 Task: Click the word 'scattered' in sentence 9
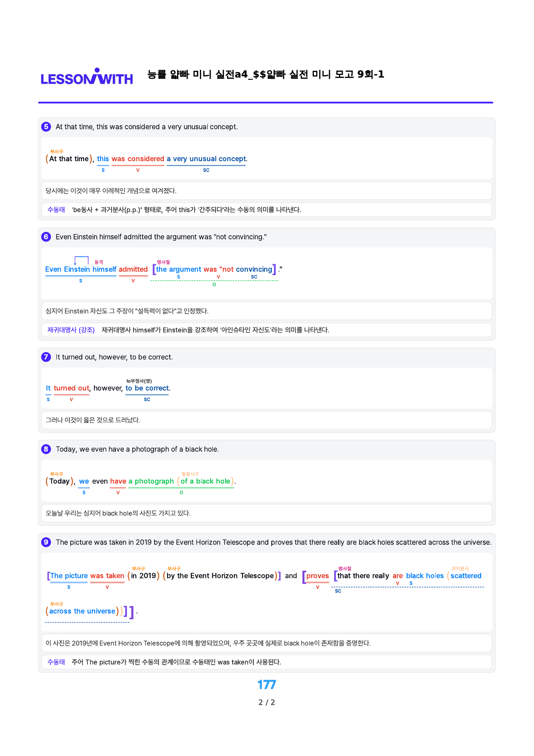[466, 575]
